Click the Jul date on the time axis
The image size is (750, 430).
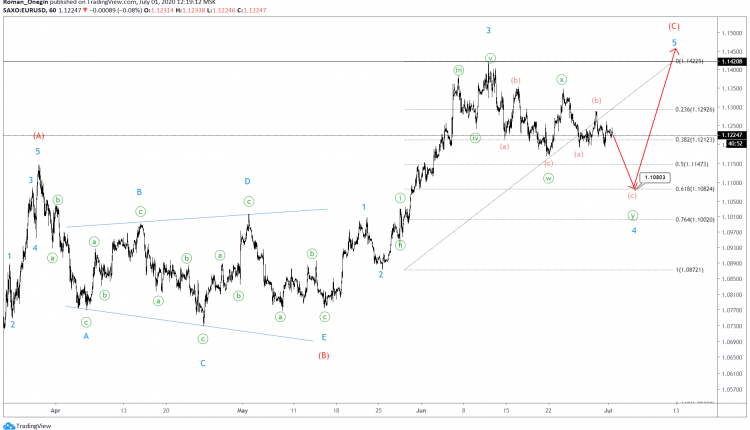pos(609,410)
